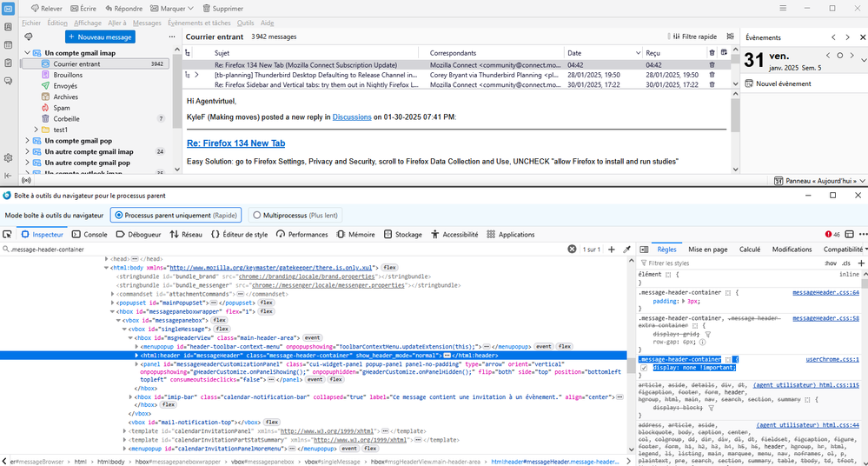Open the Thunderbird hamburger app menu
The height and width of the screenshot is (466, 868).
pos(783,9)
